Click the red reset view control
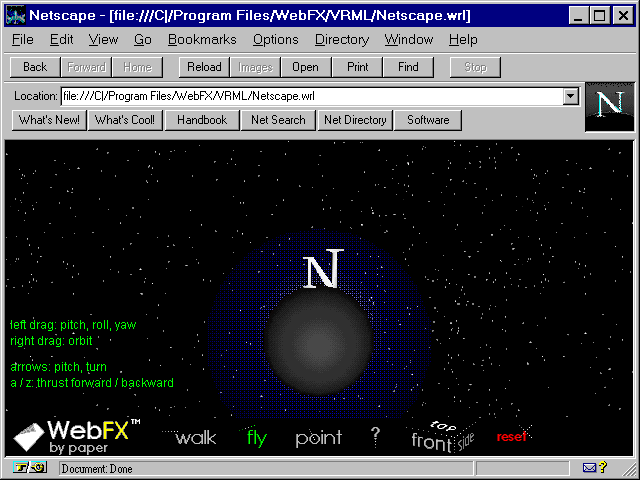 tap(511, 437)
